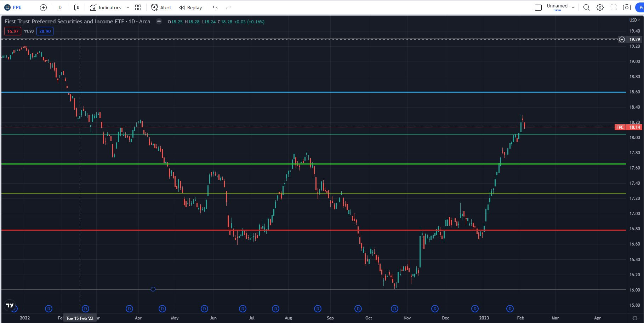Click the chart title First Trust Preferred Securities ETF
This screenshot has height=323, width=644.
(x=77, y=22)
